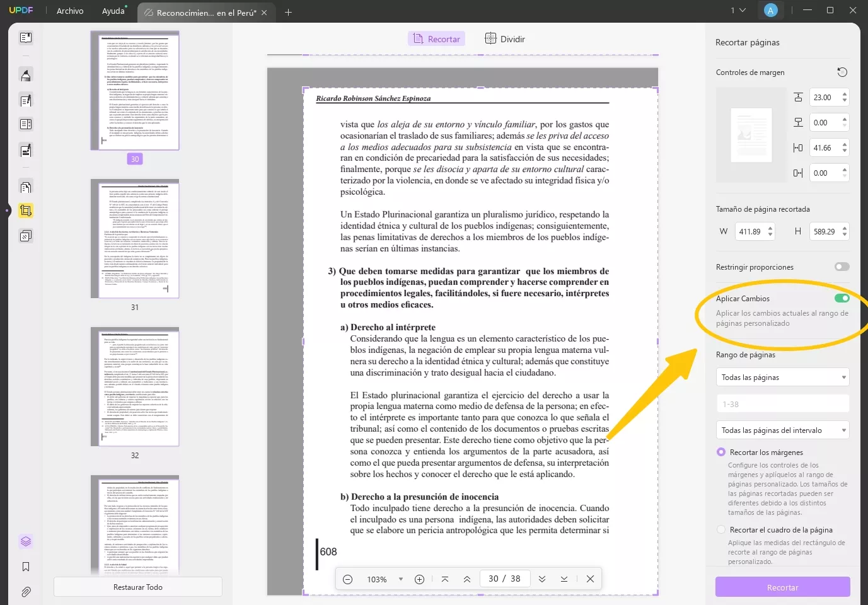Zoom in with the plus icon
868x605 pixels.
point(419,579)
